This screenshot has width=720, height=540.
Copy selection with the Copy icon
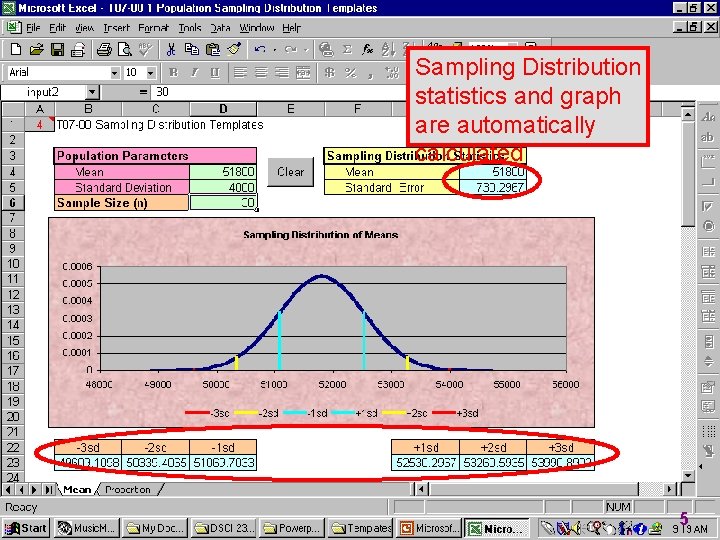(191, 49)
